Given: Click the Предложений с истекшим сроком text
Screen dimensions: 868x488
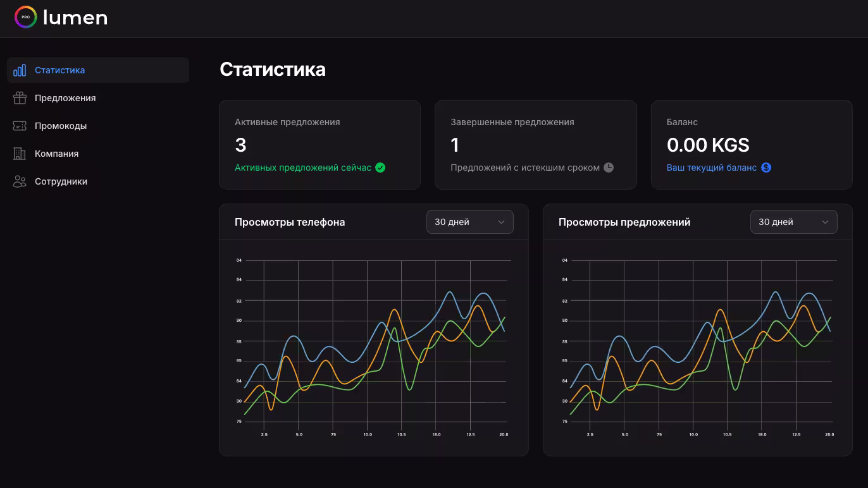Looking at the screenshot, I should [x=525, y=168].
